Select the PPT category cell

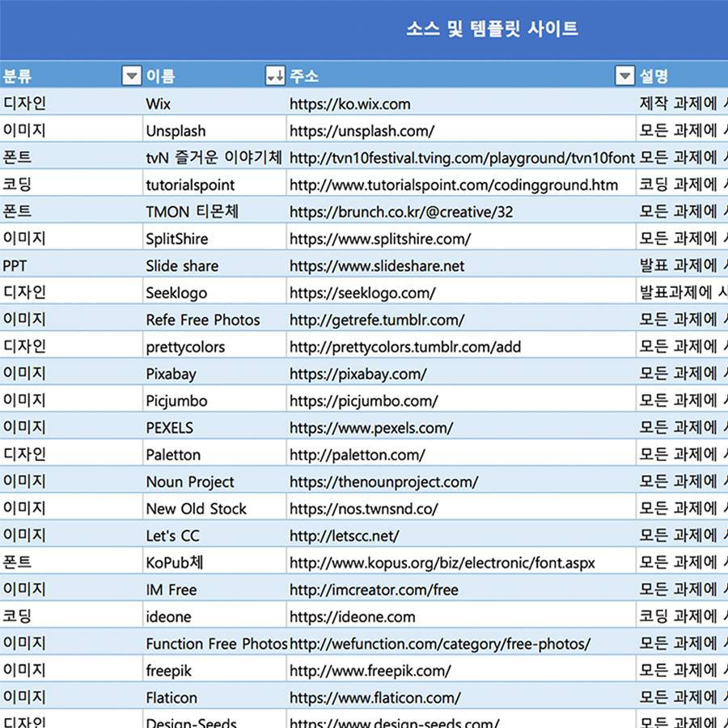click(x=71, y=265)
